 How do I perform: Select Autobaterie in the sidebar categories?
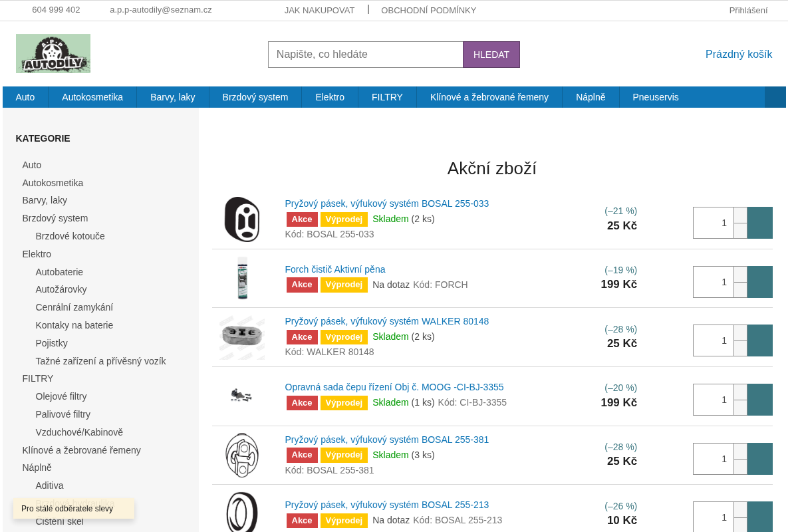59,272
